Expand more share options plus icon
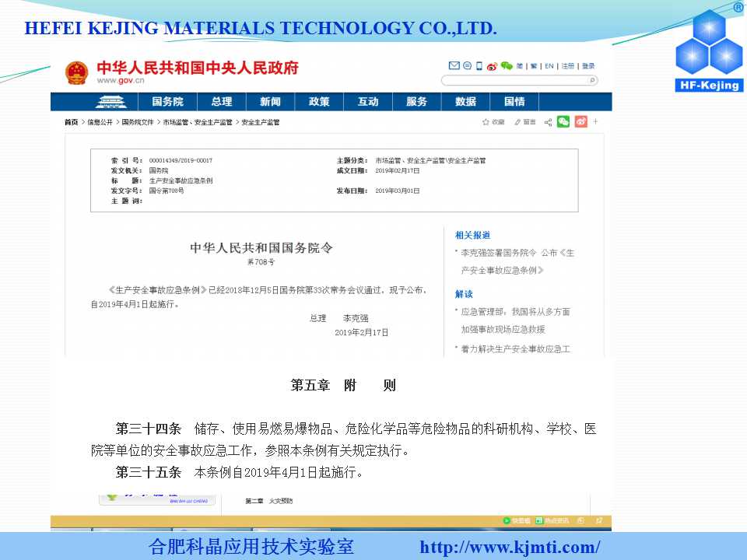The width and height of the screenshot is (747, 560). [x=595, y=121]
